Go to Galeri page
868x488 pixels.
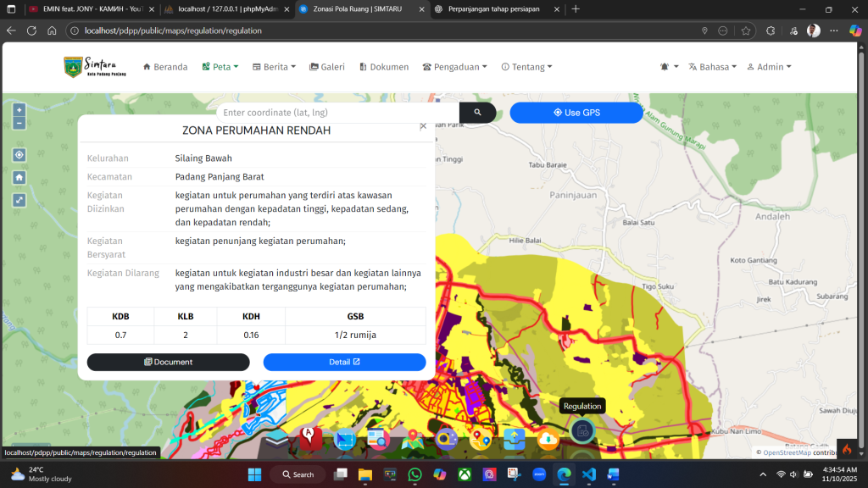tap(327, 67)
